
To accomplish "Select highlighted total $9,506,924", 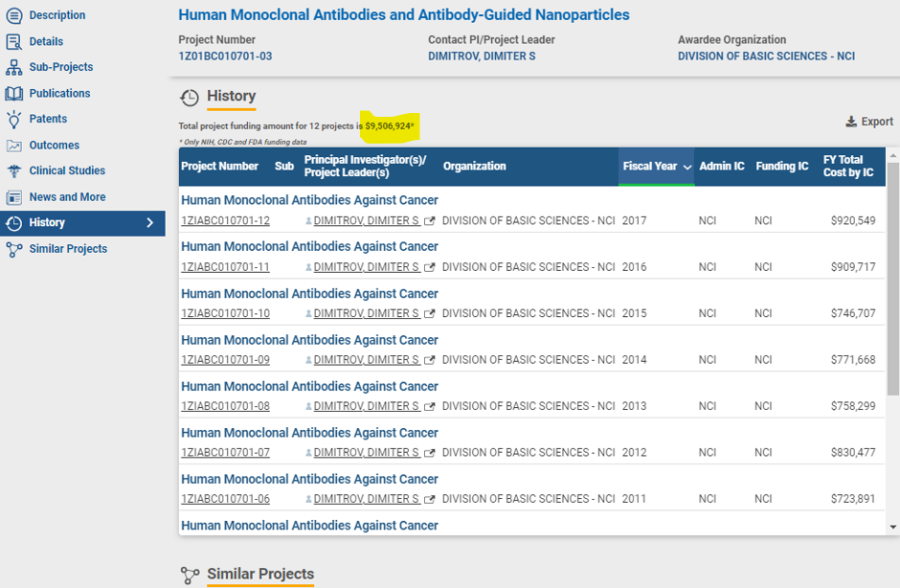I will (389, 126).
